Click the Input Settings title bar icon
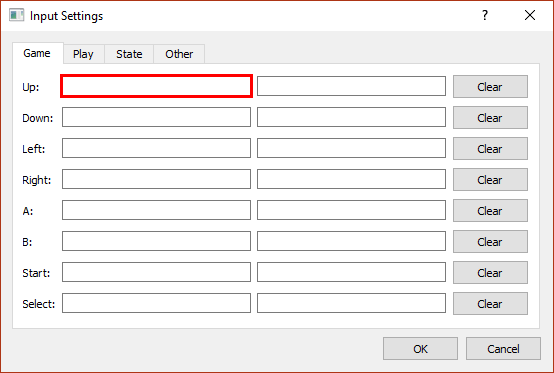554x373 pixels. coord(17,15)
